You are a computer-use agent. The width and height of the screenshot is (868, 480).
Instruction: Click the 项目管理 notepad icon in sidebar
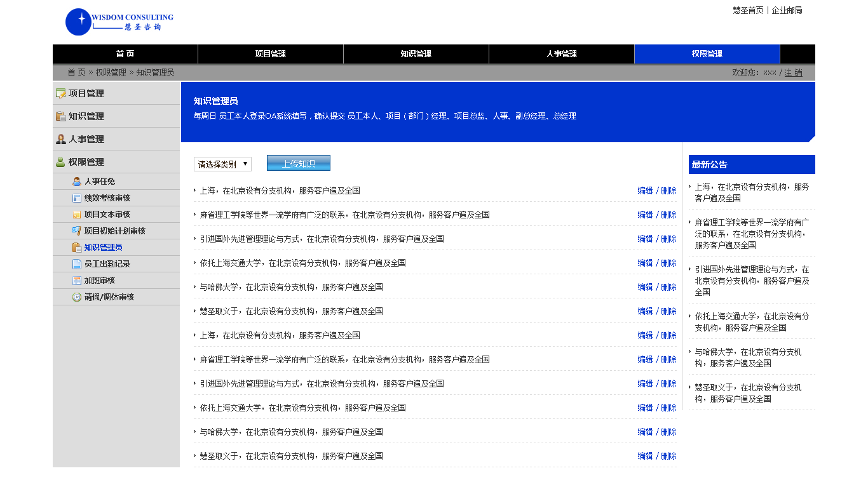pos(61,93)
